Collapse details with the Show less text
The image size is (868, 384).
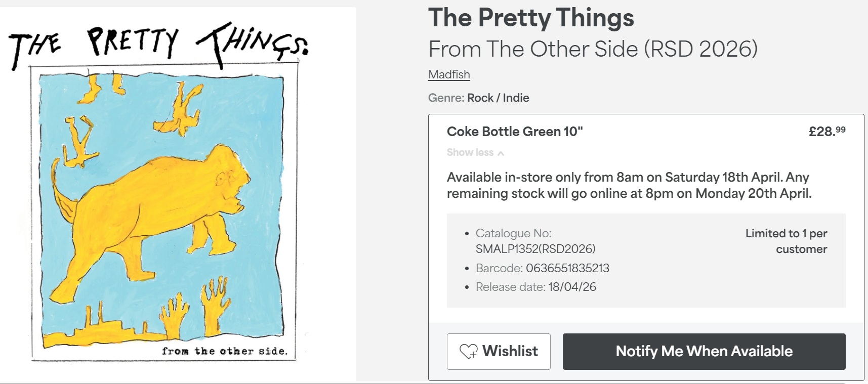point(470,152)
